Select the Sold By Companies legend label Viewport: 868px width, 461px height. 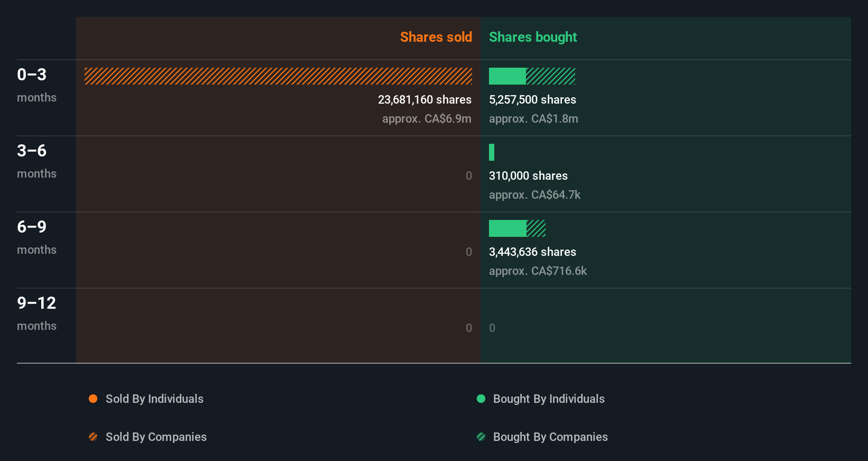click(x=156, y=437)
